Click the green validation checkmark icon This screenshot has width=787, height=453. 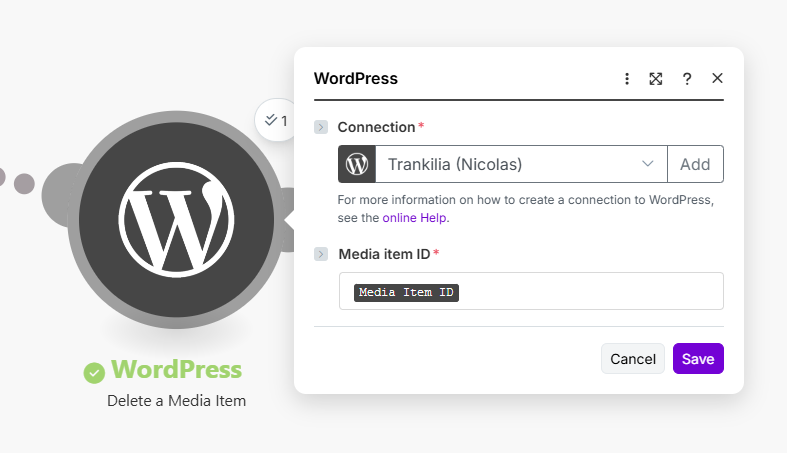[x=94, y=372]
